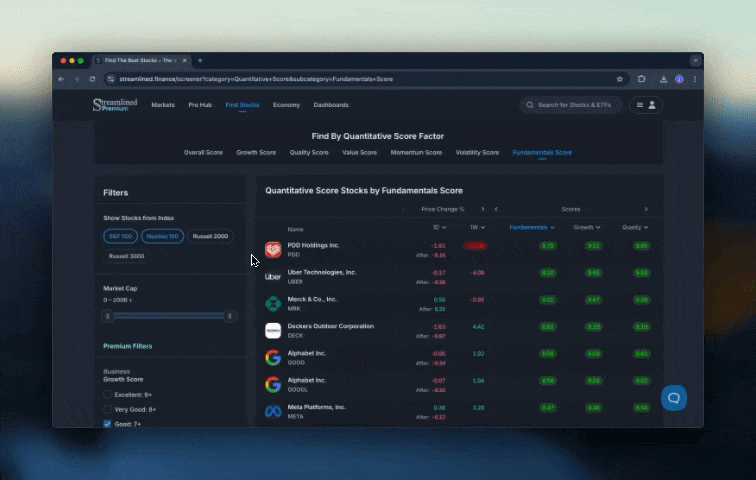
Task: Switch to the Quality Score tab
Action: click(x=309, y=152)
